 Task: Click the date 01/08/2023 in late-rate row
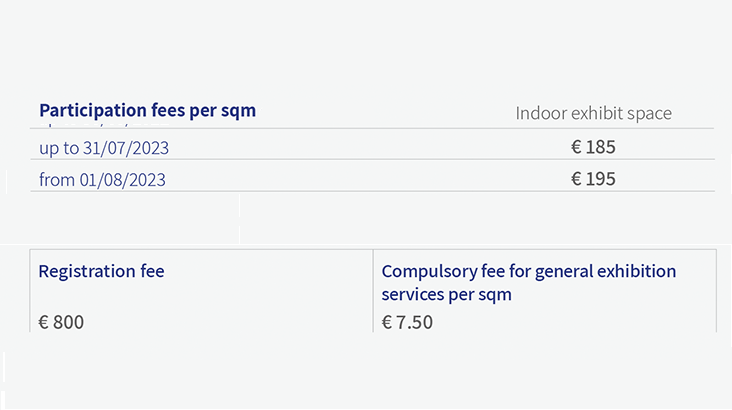coord(122,180)
